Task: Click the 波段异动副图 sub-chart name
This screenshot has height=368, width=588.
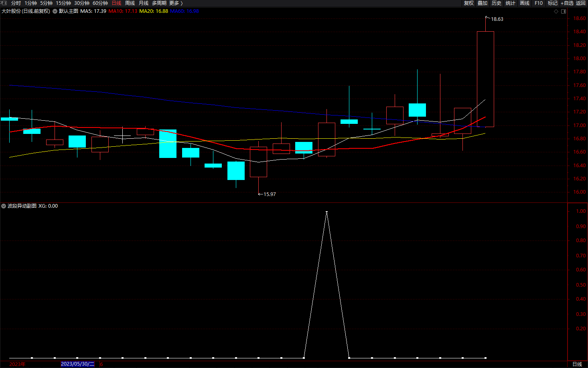Action: [x=22, y=206]
